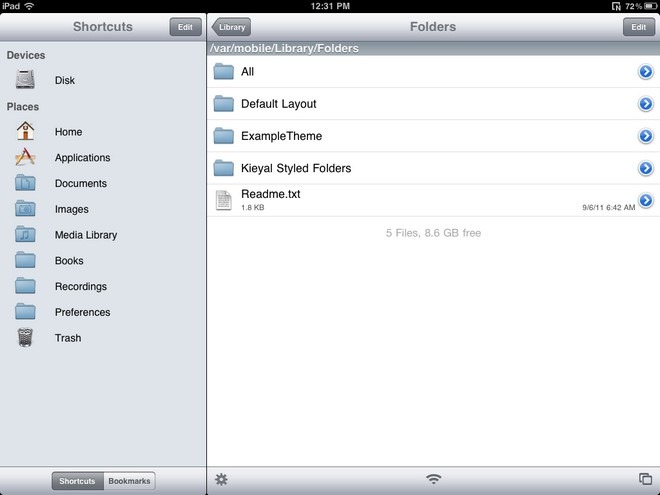Click the All folder icon
The height and width of the screenshot is (495, 660).
[224, 72]
